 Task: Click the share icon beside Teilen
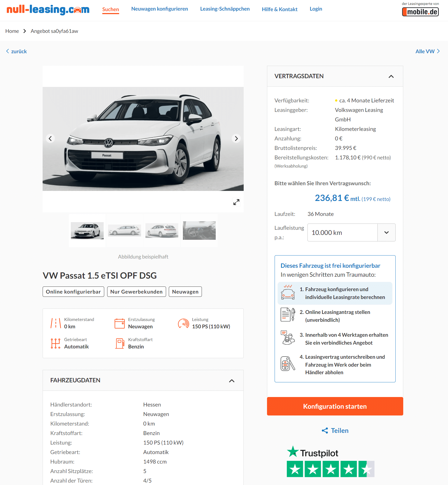click(325, 430)
